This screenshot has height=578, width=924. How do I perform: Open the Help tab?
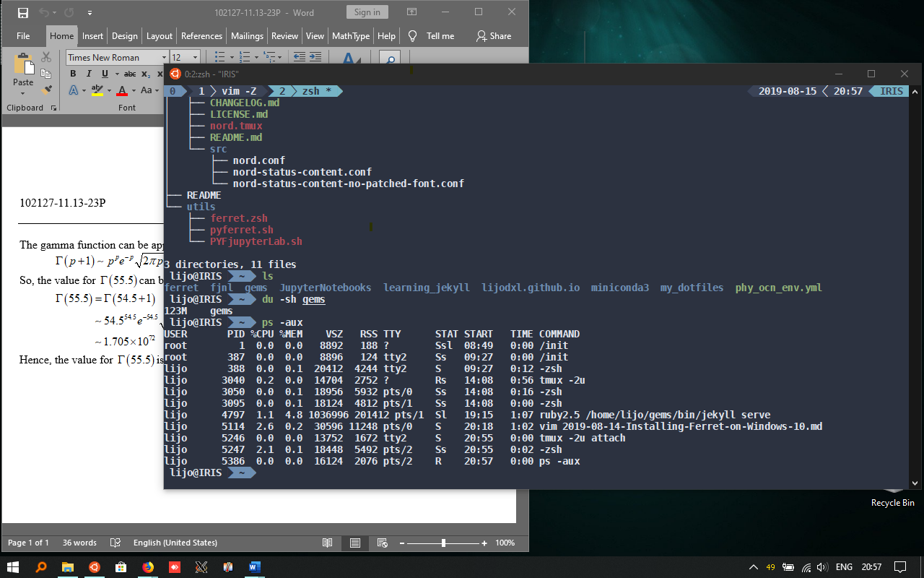tap(386, 36)
